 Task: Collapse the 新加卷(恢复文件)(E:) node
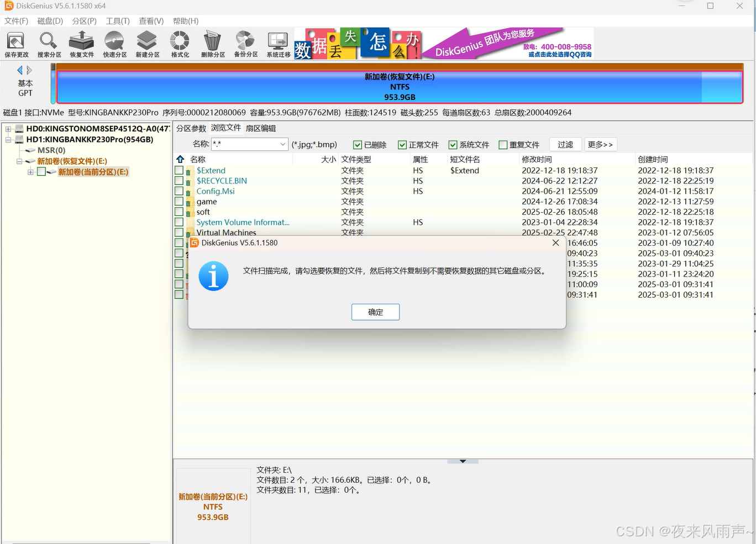19,161
